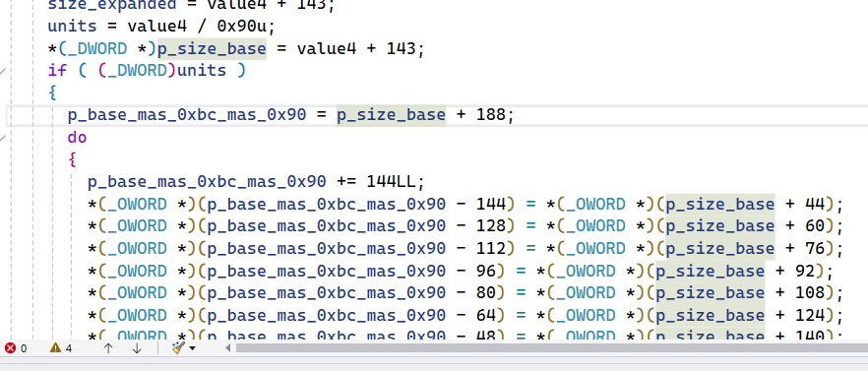Click the line ending with 'p_size_base + 92);'
Image resolution: width=868 pixels, height=371 pixels.
[460, 271]
